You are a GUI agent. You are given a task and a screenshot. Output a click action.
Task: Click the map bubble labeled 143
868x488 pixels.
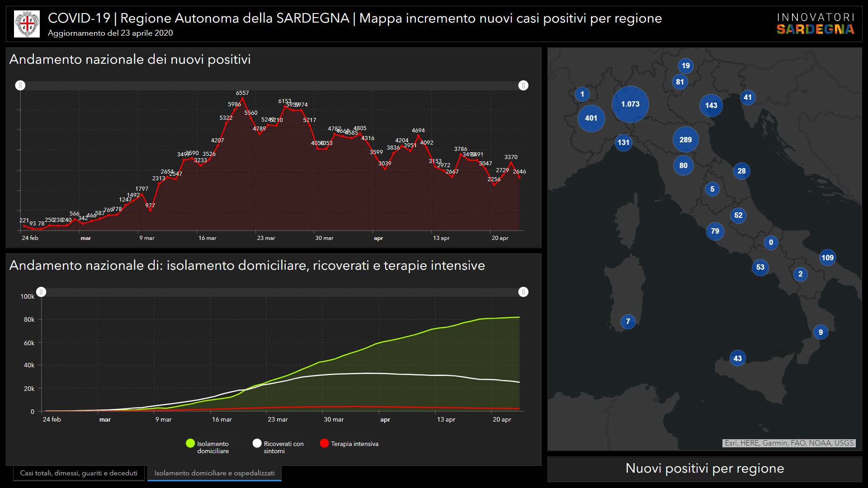tap(711, 105)
